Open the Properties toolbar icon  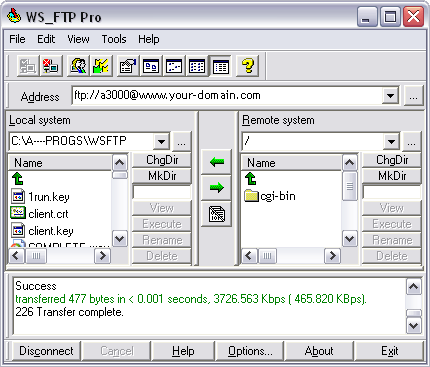128,66
